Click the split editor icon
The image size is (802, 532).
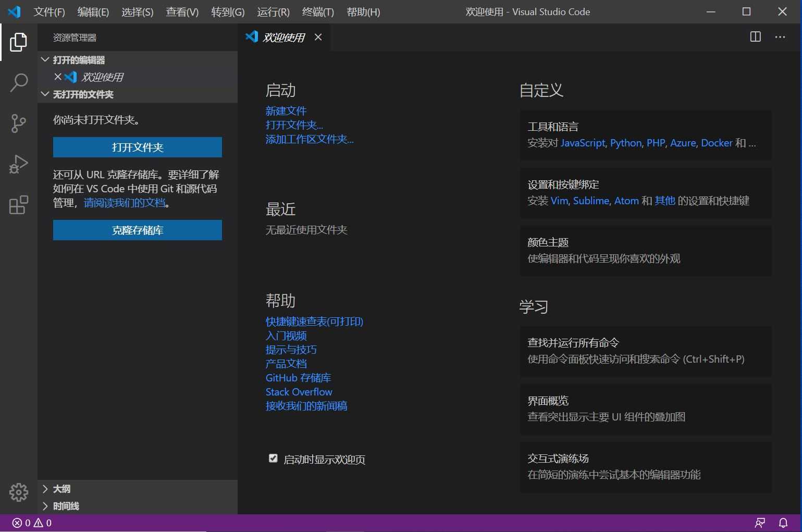coord(755,37)
